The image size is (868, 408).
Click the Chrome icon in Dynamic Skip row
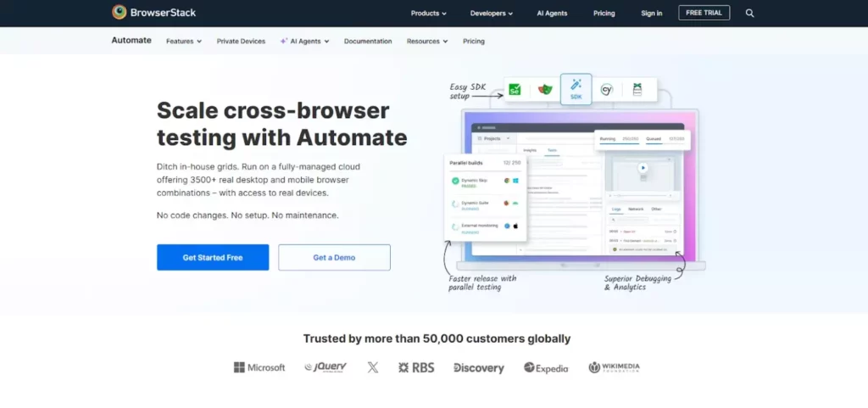(x=507, y=181)
